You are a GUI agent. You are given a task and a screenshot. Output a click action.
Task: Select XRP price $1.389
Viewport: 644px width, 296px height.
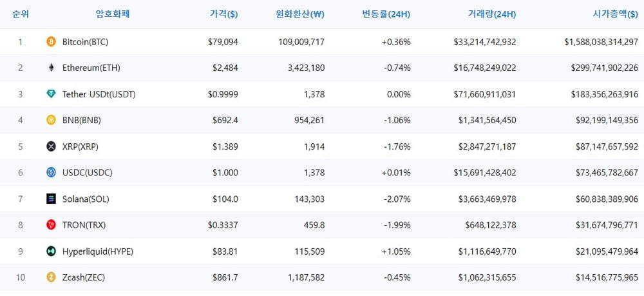225,147
